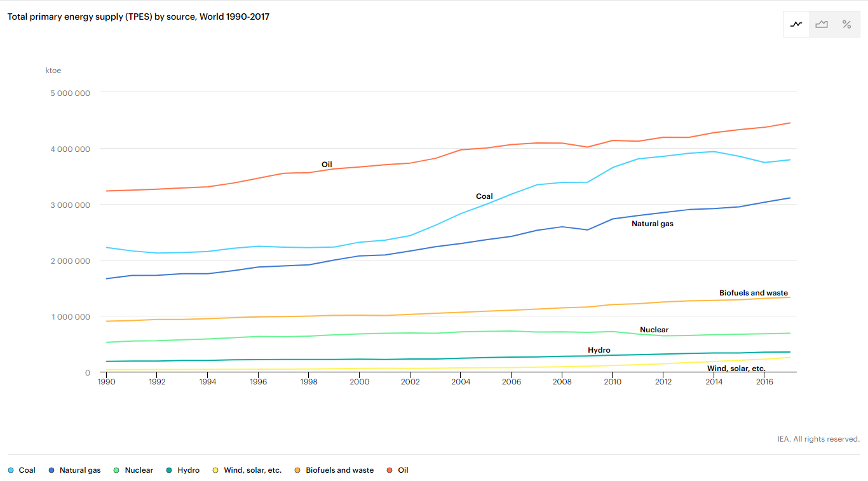Click the Nuclear label above green line
The width and height of the screenshot is (868, 481).
[x=654, y=330]
